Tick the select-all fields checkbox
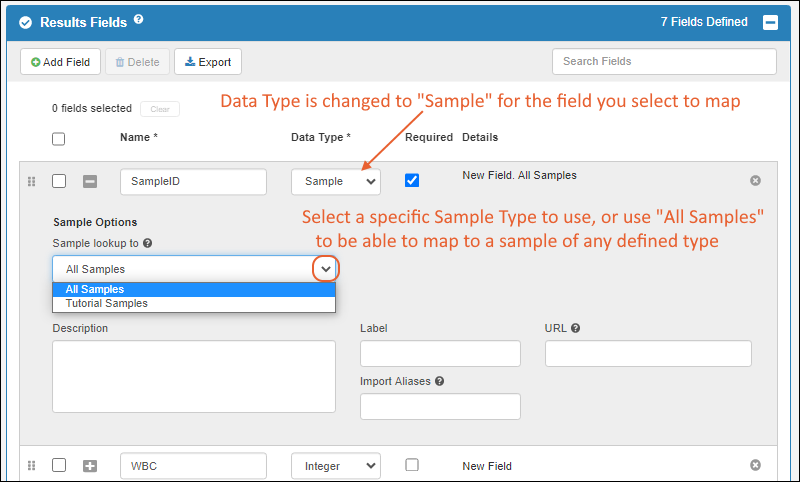This screenshot has width=800, height=482. coord(59,139)
